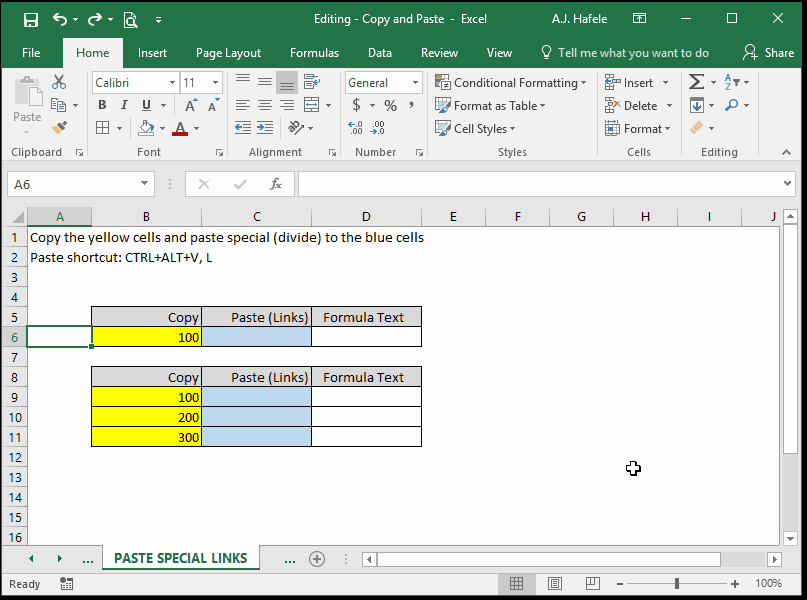Open the Number Format dropdown showing General
This screenshot has height=600, width=807.
pyautogui.click(x=415, y=83)
